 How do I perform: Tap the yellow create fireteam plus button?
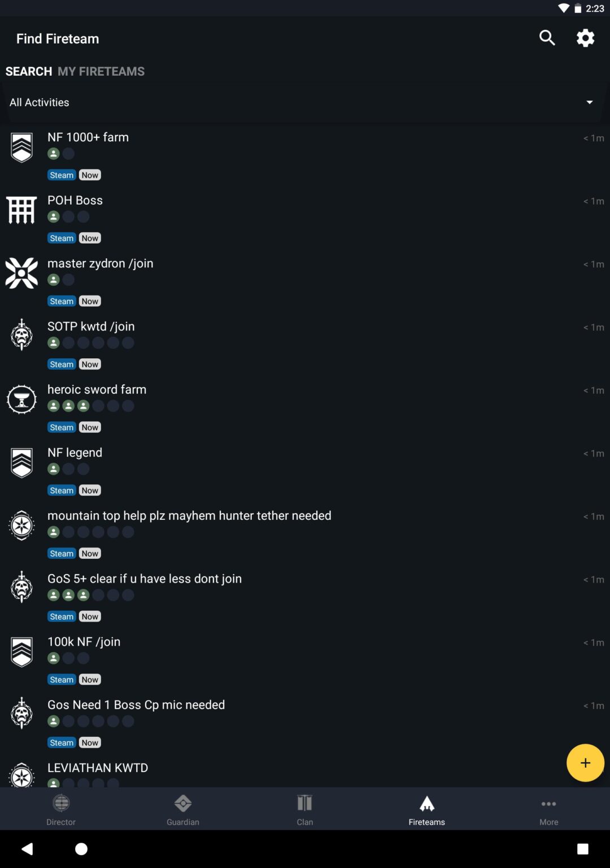coord(585,763)
